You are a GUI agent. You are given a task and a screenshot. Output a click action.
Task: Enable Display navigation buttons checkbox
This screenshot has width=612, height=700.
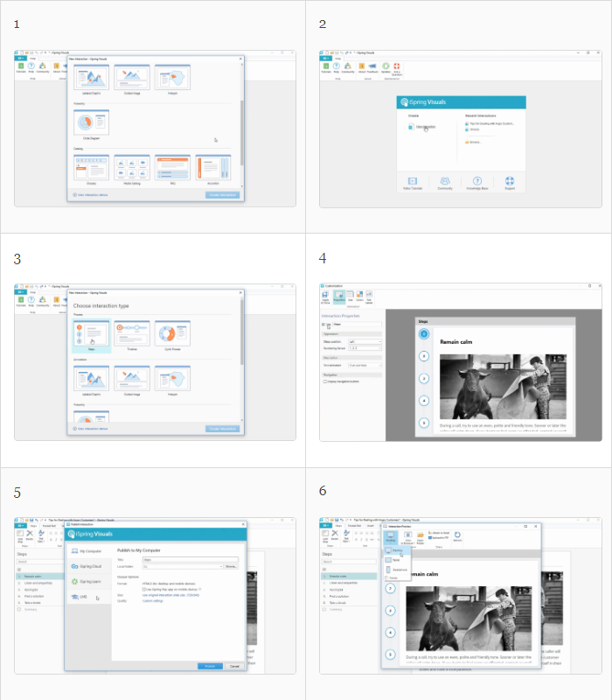click(x=325, y=381)
